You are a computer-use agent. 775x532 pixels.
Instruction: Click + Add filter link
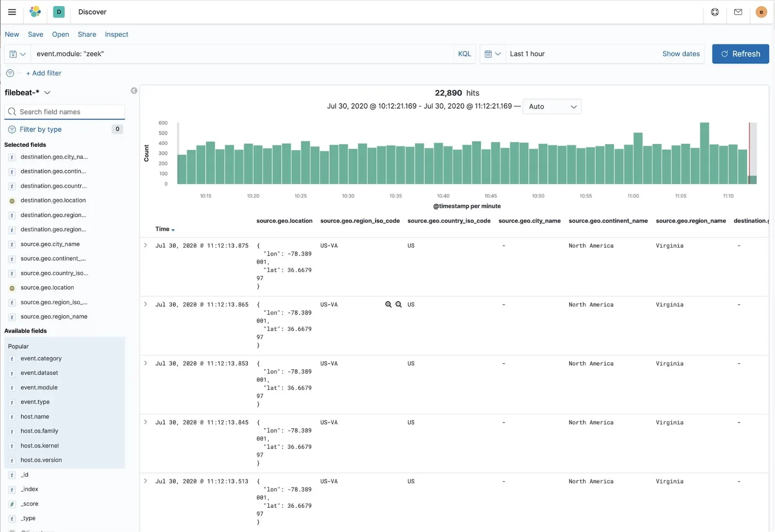pyautogui.click(x=44, y=73)
